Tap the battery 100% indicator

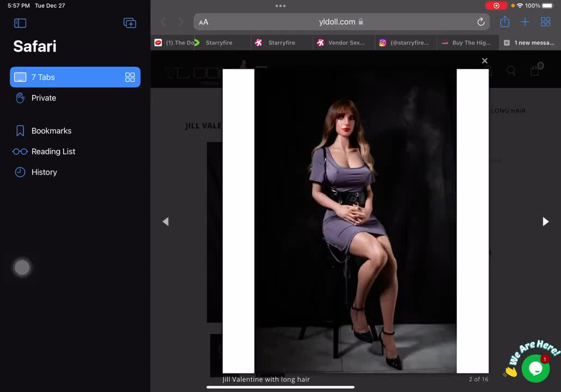[540, 5]
